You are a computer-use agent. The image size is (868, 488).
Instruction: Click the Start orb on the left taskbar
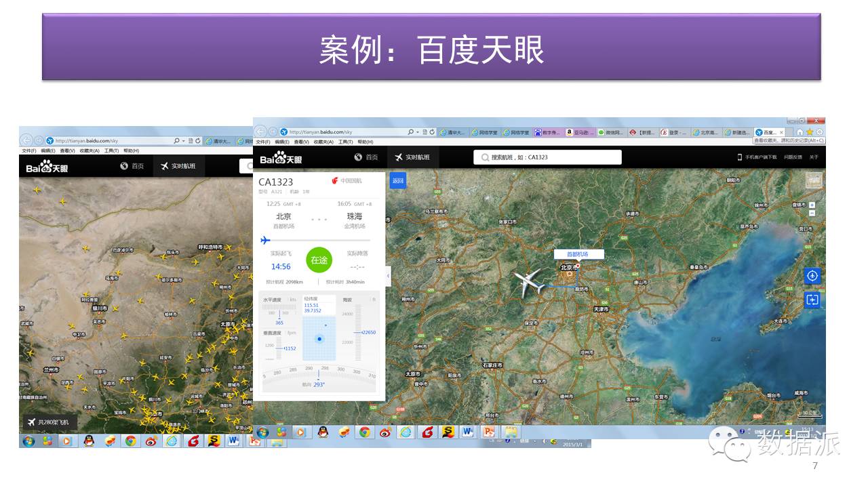tap(28, 441)
